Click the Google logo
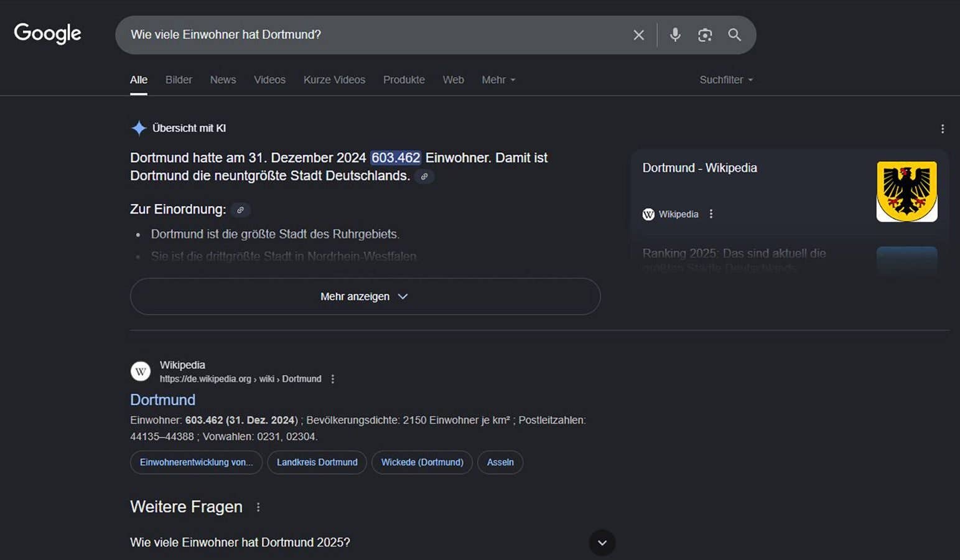Viewport: 960px width, 560px height. pos(48,34)
